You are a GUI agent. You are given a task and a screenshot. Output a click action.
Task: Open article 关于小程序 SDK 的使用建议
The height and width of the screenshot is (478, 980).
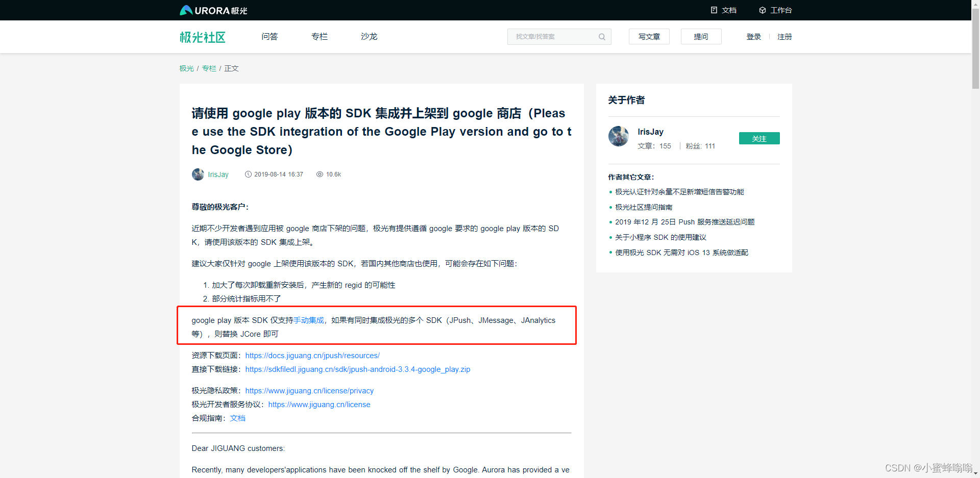pyautogui.click(x=660, y=237)
